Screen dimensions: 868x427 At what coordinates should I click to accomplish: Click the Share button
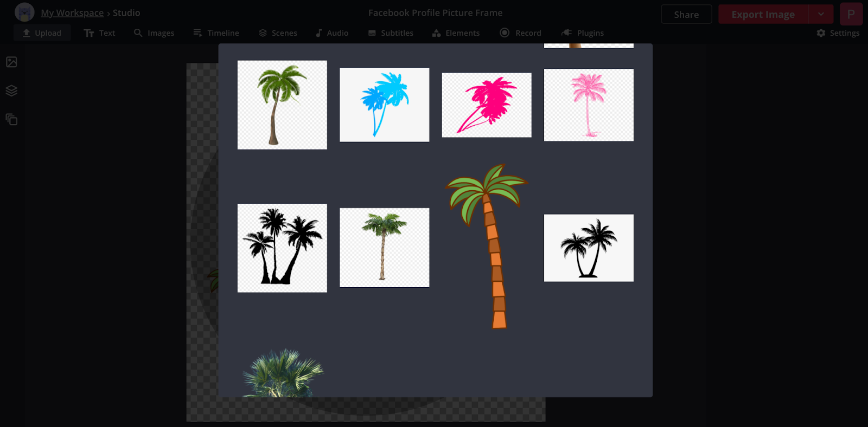[686, 15]
